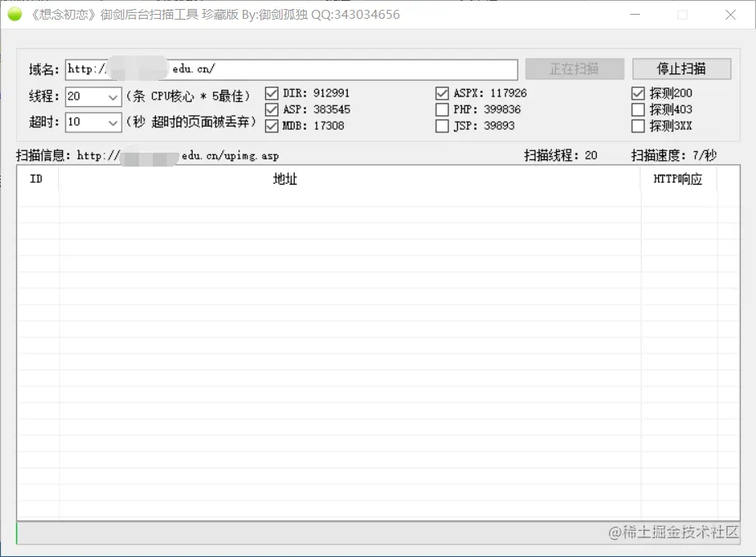Enable the 探测3XX option

pos(638,125)
